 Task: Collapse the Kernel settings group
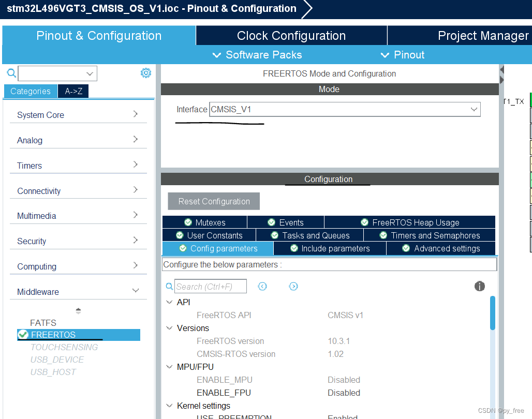(169, 406)
